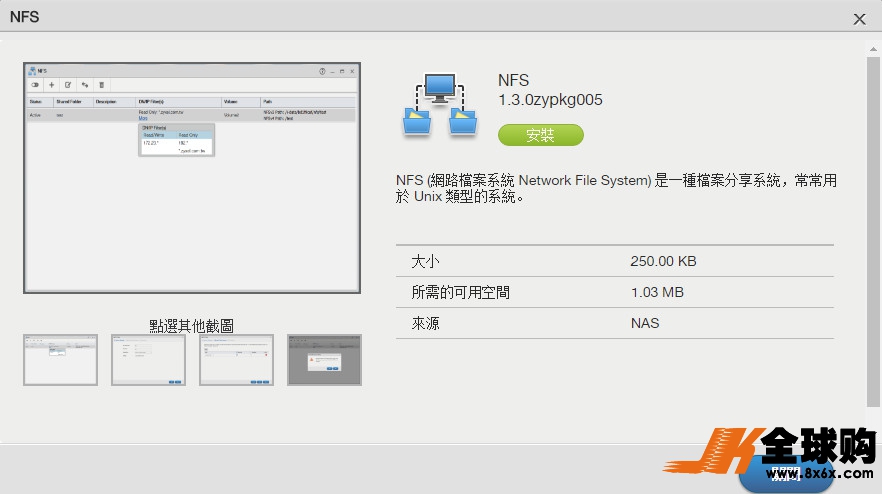
Task: Click the 大小 size label
Action: [x=425, y=262]
